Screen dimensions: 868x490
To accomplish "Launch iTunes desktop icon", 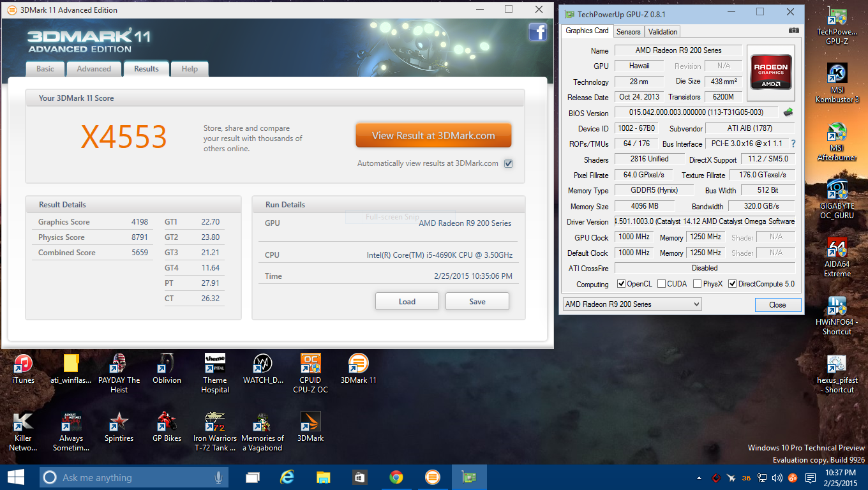I will pyautogui.click(x=23, y=368).
